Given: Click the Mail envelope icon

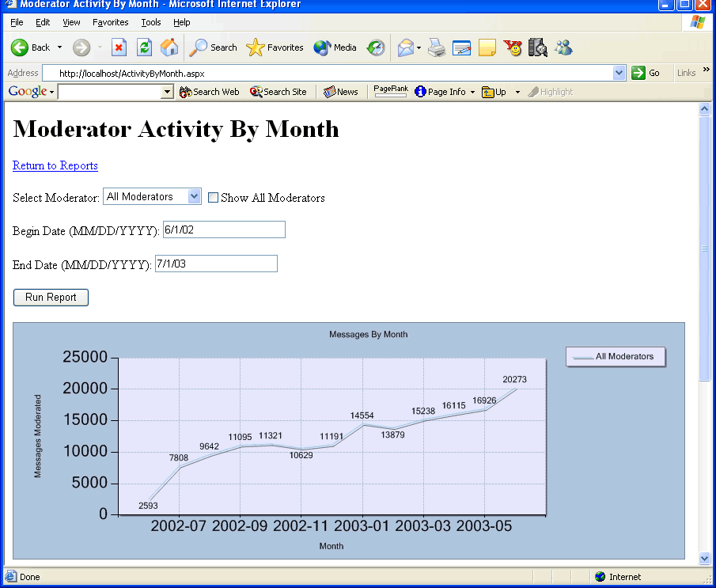Looking at the screenshot, I should coord(406,47).
